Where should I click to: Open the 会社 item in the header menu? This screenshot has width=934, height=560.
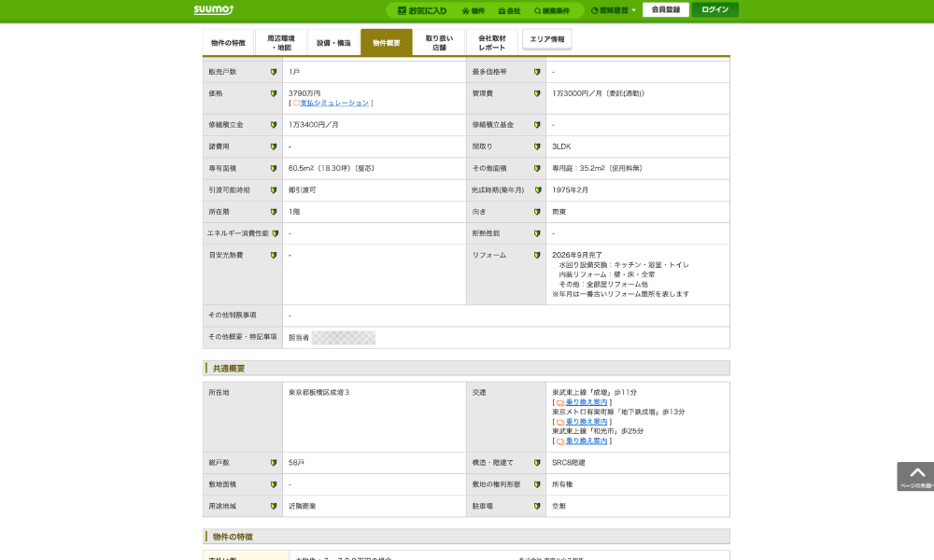click(509, 10)
